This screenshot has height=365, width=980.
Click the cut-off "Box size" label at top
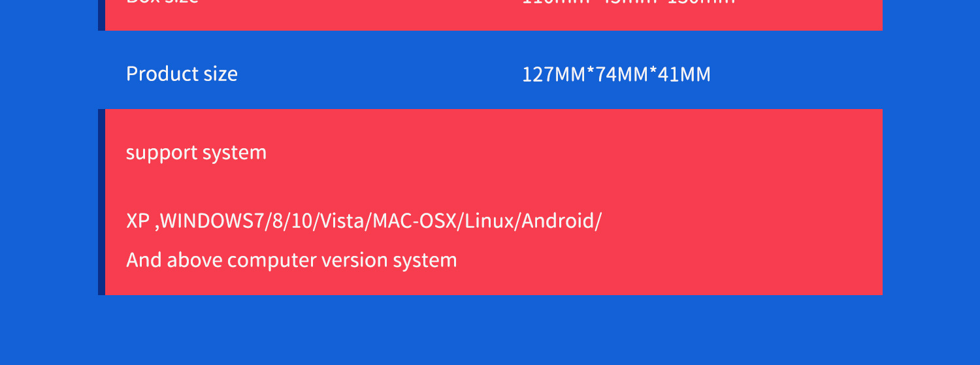point(162,2)
